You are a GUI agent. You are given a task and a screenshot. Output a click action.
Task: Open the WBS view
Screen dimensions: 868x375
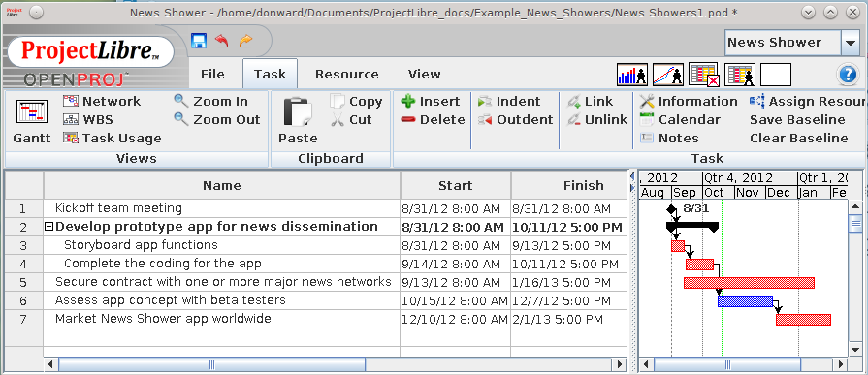pos(88,119)
